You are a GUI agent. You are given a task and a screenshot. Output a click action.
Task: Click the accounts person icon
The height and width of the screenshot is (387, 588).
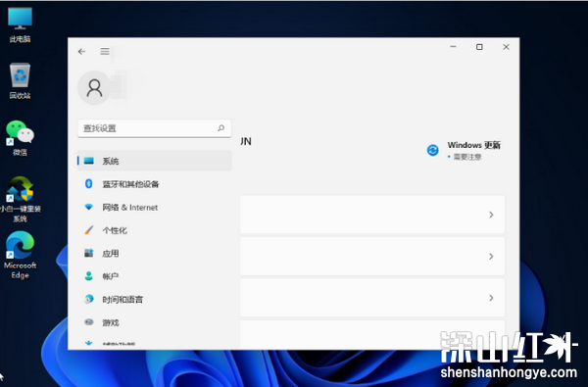(x=89, y=276)
